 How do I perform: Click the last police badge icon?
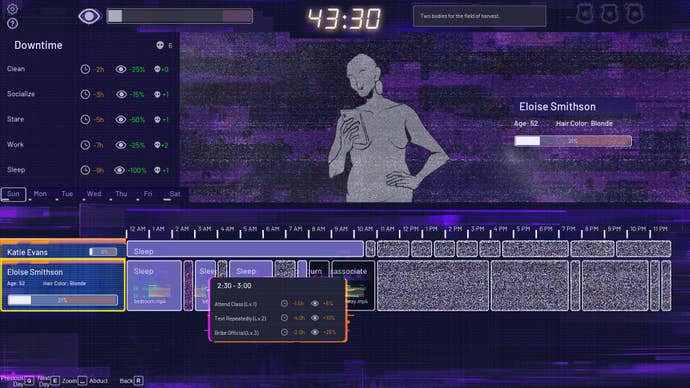635,14
